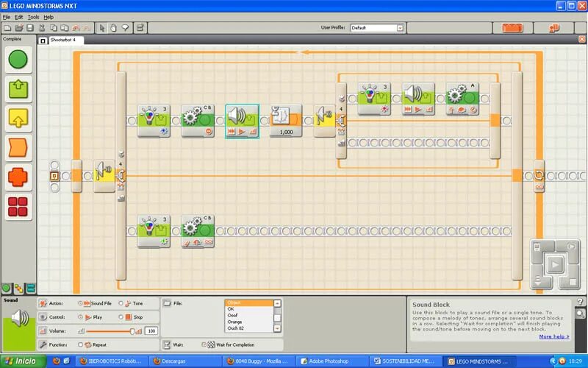Viewport: 588px width, 368px height.
Task: Open the File menu
Action: 7,17
